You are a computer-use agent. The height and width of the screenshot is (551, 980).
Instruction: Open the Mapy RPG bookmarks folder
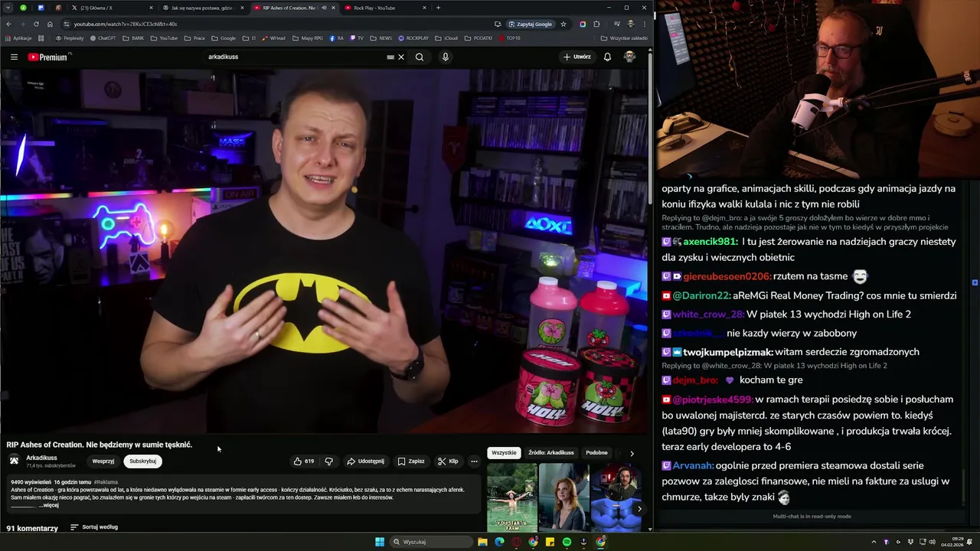click(x=308, y=37)
